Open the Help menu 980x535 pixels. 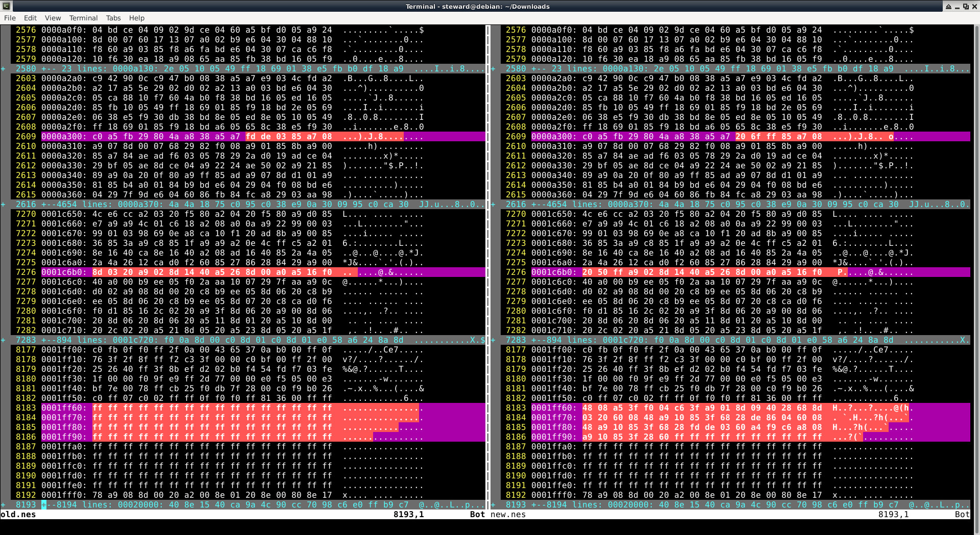point(136,18)
